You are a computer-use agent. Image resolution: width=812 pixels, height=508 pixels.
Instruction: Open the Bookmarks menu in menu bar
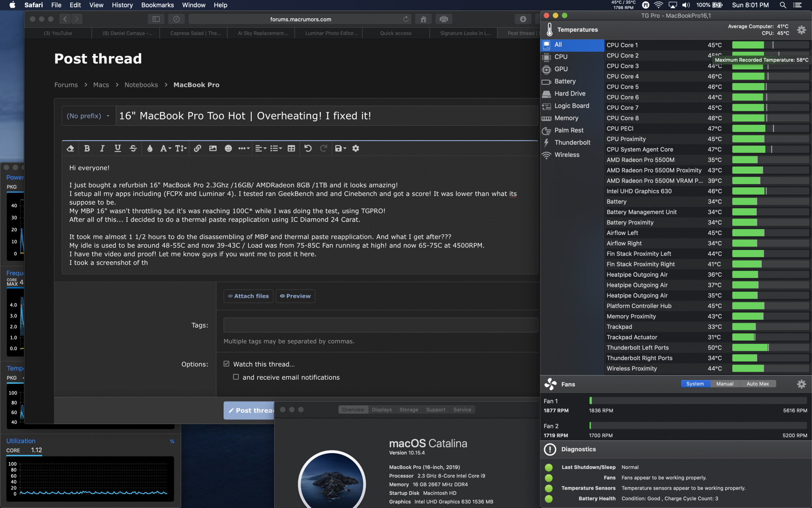click(158, 5)
